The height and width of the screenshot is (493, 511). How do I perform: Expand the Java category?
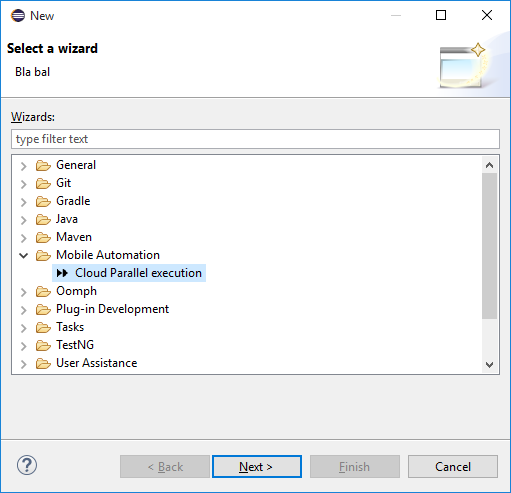tap(23, 220)
